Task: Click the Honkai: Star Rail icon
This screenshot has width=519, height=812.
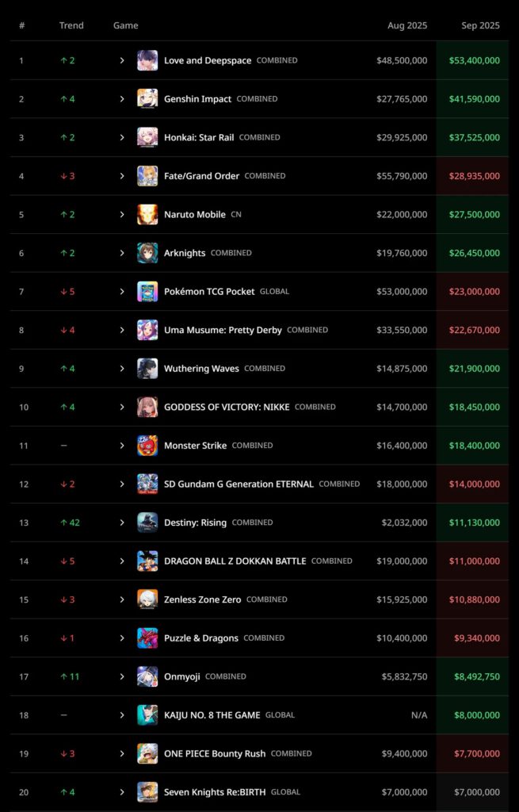Action: click(x=147, y=138)
